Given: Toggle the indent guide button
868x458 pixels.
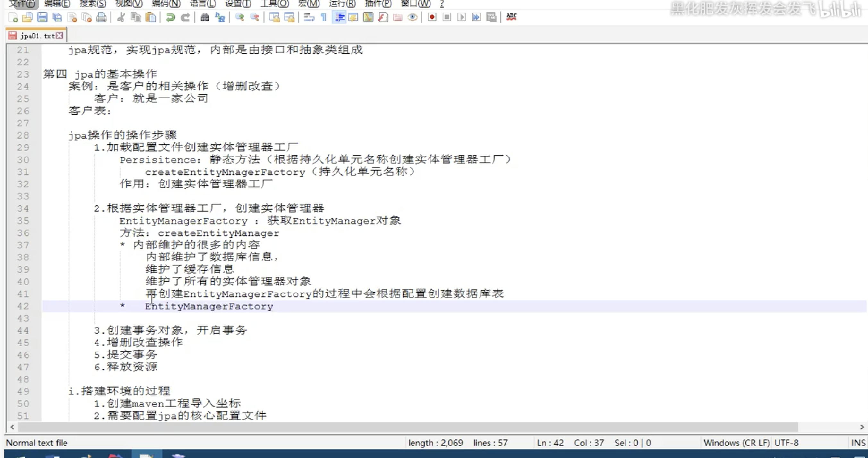Looking at the screenshot, I should pos(339,17).
